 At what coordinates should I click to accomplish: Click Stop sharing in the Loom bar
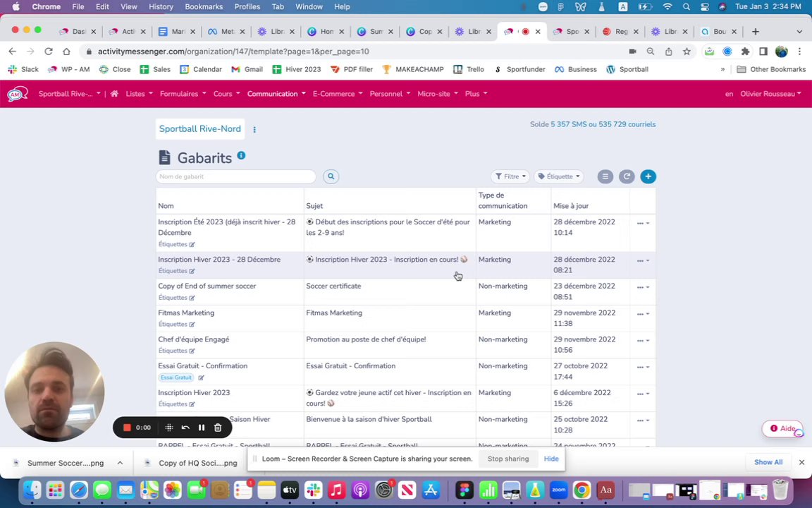click(508, 459)
